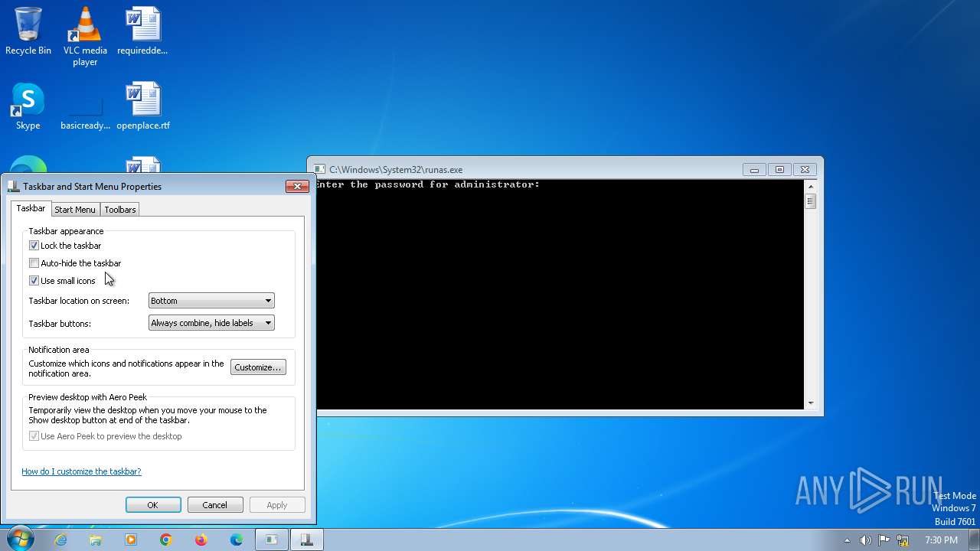Viewport: 980px width, 551px height.
Task: Open the runas.exe window system menu icon
Action: (x=321, y=169)
